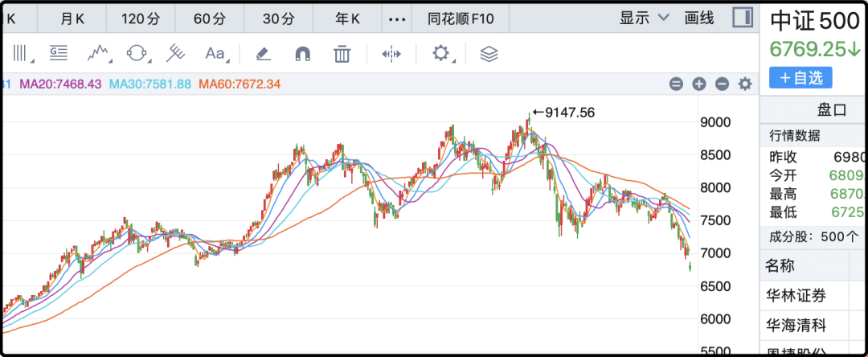This screenshot has height=357, width=868.
Task: Switch to 30分 timeframe
Action: click(278, 18)
